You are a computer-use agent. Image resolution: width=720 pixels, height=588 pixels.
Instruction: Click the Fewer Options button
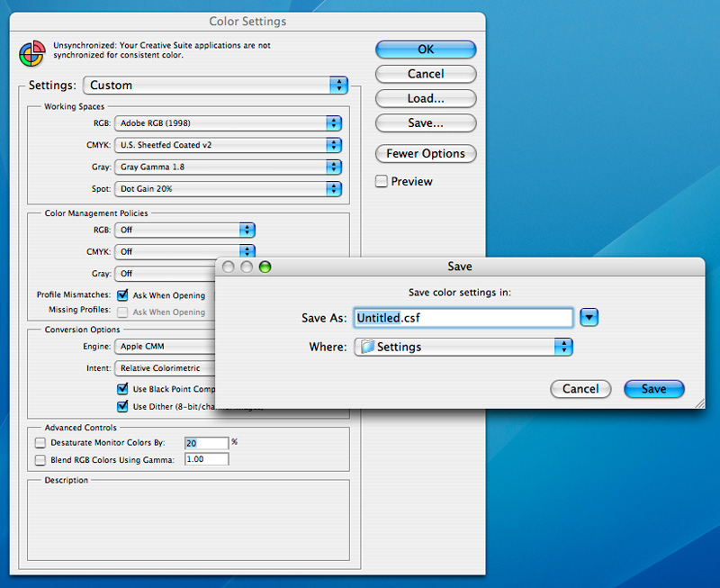pyautogui.click(x=426, y=153)
